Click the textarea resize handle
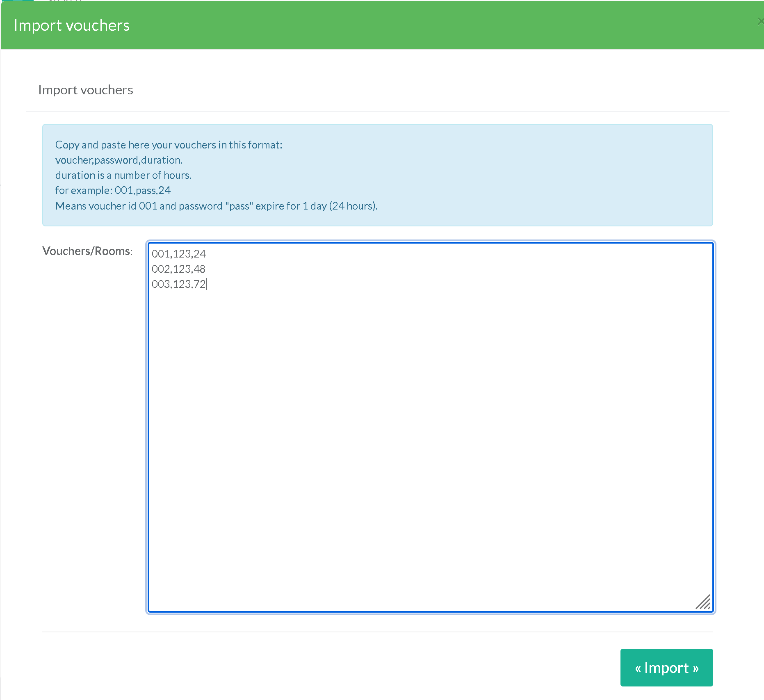 pyautogui.click(x=703, y=602)
